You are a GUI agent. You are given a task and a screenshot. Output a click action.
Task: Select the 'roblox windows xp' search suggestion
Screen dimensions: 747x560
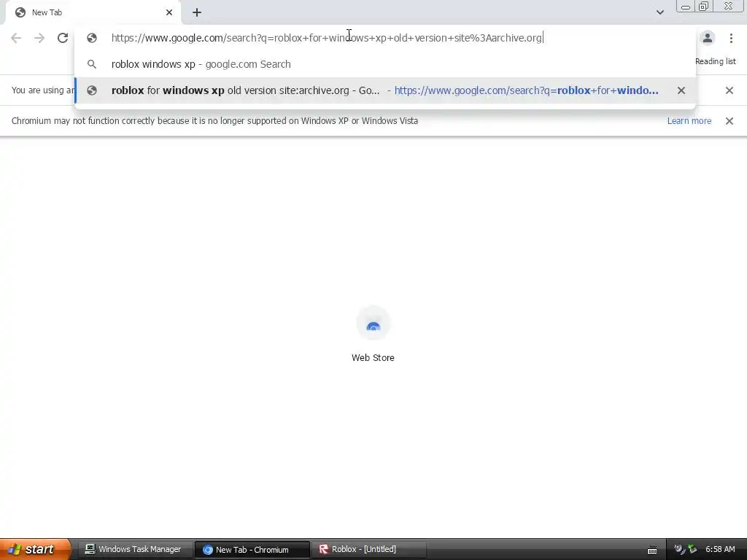[385, 64]
